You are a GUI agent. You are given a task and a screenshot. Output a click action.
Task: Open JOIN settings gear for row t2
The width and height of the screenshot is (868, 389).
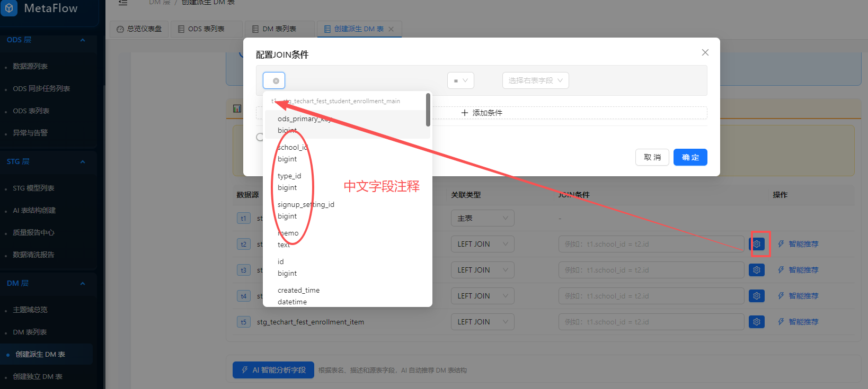pos(757,244)
